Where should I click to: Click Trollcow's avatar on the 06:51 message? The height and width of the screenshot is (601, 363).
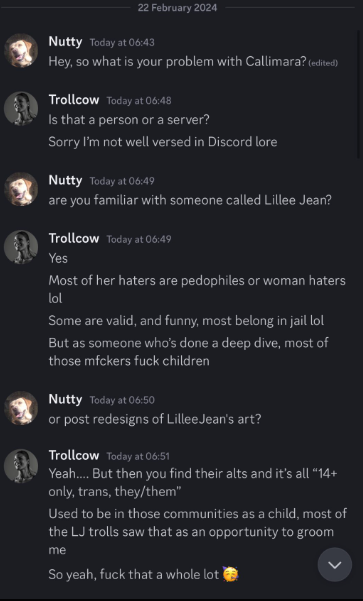(21, 466)
